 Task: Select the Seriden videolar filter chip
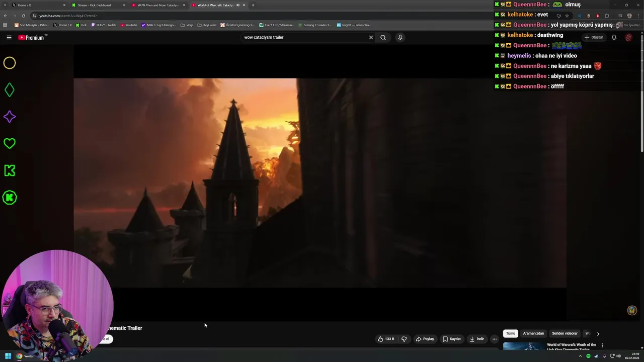[x=565, y=333]
